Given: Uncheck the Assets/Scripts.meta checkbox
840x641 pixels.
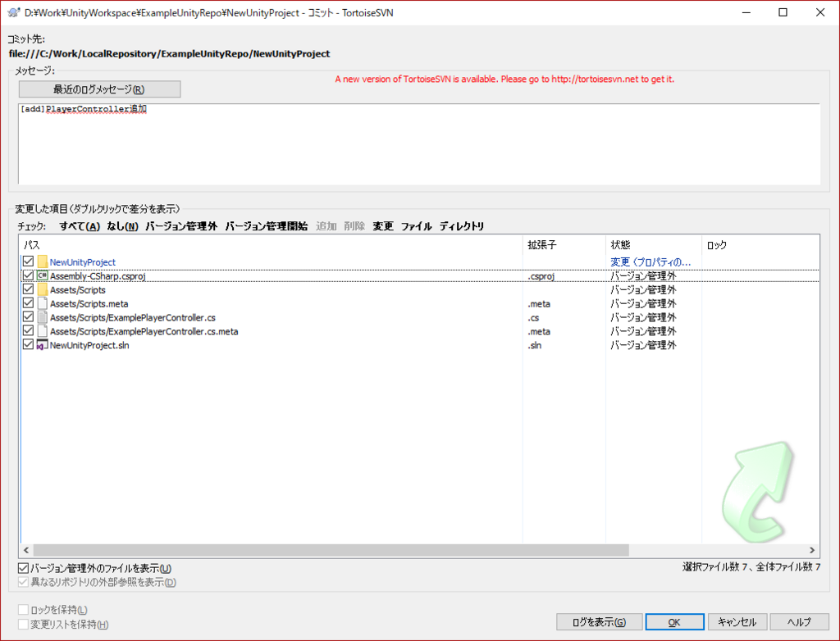Looking at the screenshot, I should pyautogui.click(x=29, y=303).
